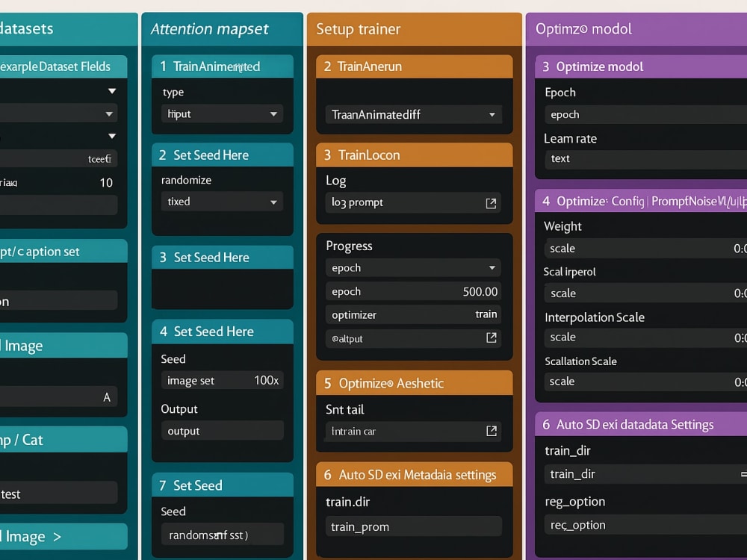Click node header 1 TrainAnimerited
747x560 pixels.
(x=223, y=66)
